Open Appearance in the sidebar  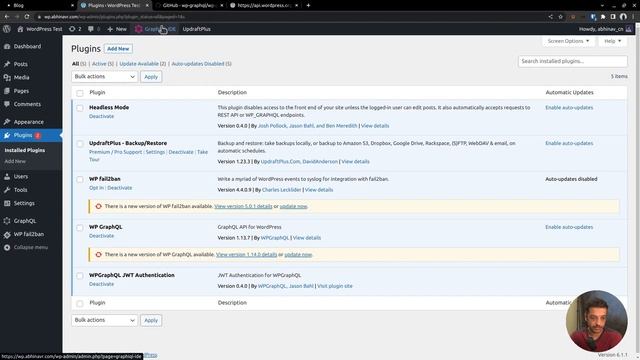(29, 122)
